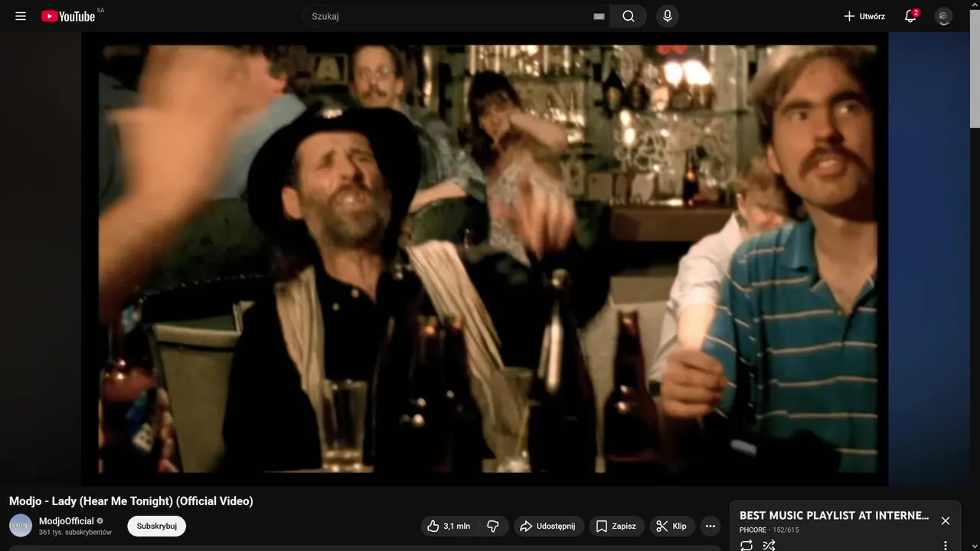Open BEST MUSIC PLAYLIST title link
This screenshot has width=980, height=551.
coord(835,516)
